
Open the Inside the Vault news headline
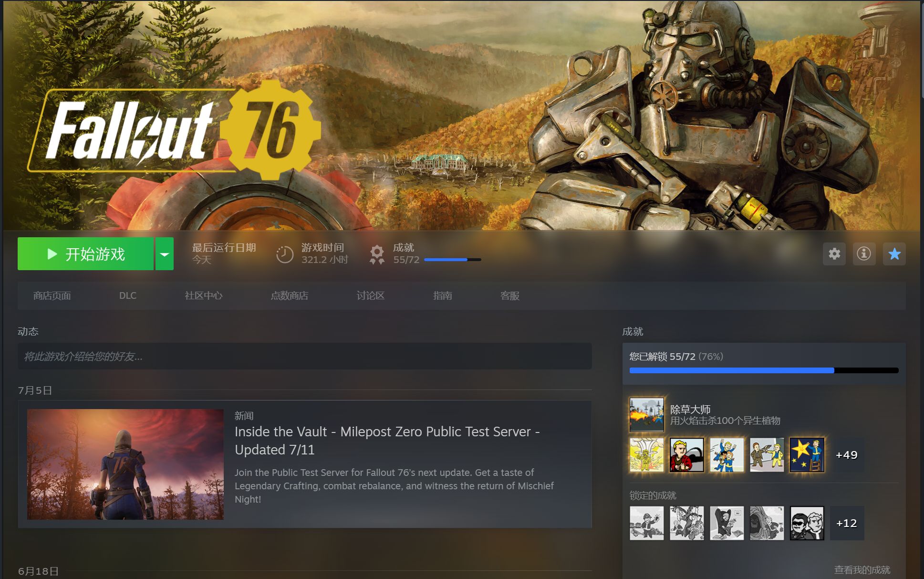pos(387,441)
